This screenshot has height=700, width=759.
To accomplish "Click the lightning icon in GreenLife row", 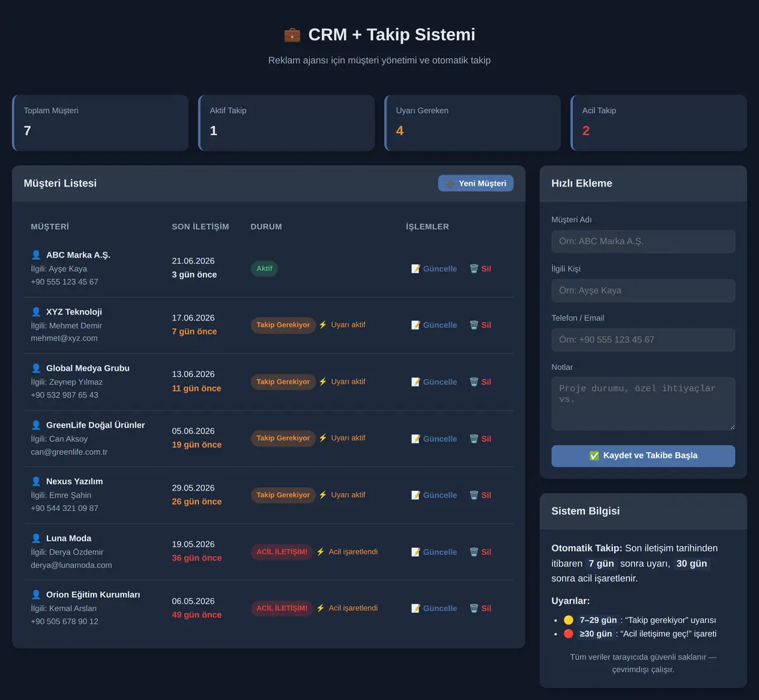I will [x=323, y=438].
